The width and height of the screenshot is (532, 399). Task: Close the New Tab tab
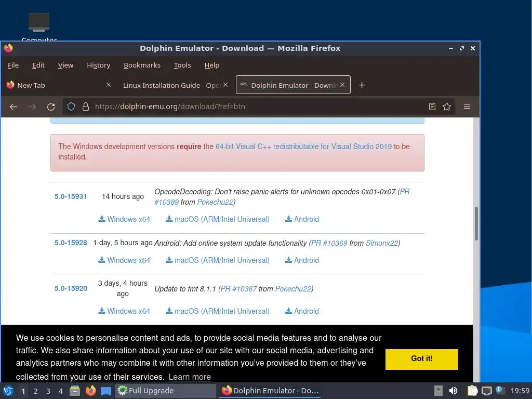[109, 85]
